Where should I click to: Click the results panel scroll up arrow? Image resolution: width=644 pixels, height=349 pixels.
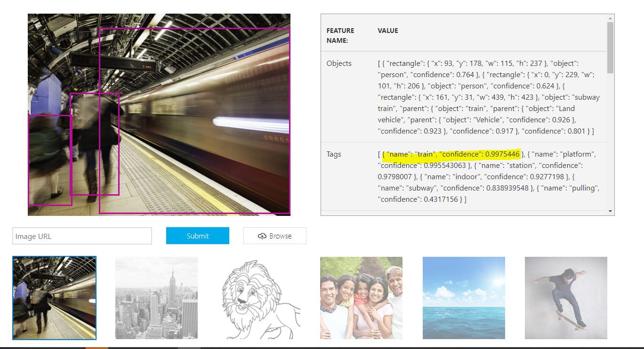[x=611, y=18]
